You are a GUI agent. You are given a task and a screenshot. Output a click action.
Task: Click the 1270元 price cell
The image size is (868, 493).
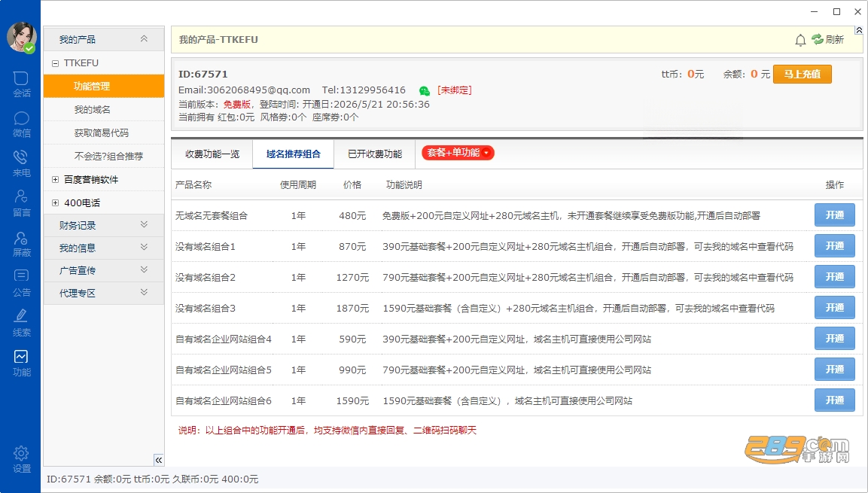352,277
